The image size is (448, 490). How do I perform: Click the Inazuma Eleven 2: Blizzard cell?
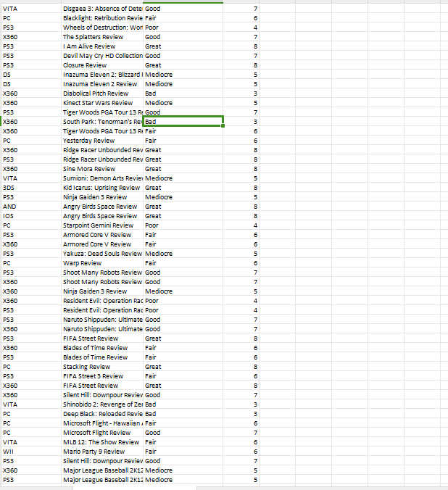point(102,75)
